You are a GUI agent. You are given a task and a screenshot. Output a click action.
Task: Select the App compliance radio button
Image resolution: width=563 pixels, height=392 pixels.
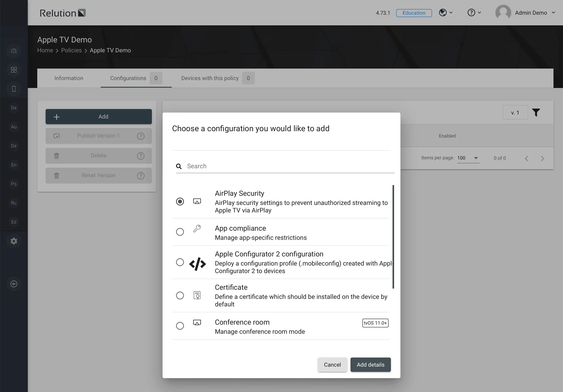tap(180, 232)
